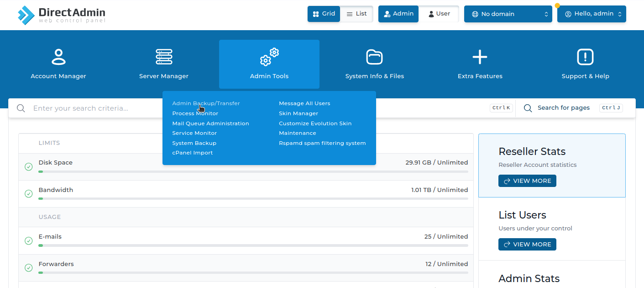This screenshot has height=288, width=644.
Task: Open Customize Evolution Skin
Action: 315,123
